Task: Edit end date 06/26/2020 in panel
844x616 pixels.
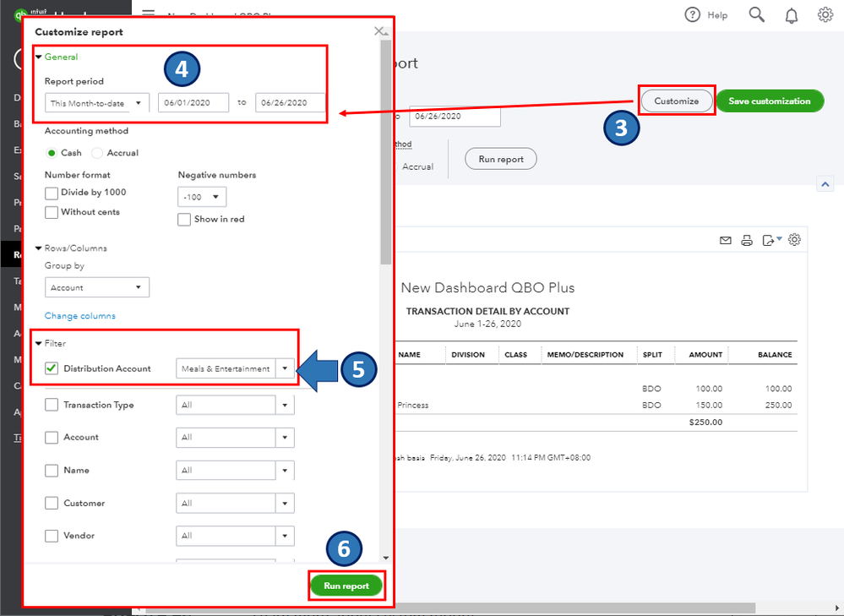Action: click(x=291, y=103)
